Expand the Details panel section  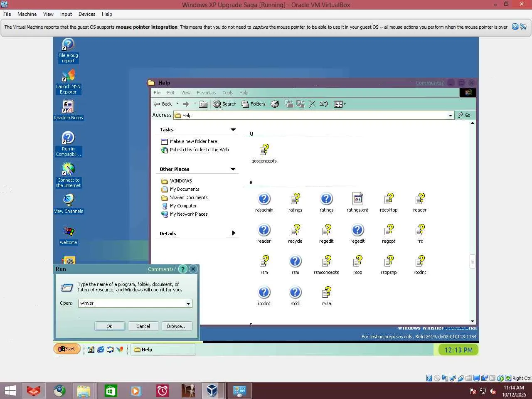(234, 233)
